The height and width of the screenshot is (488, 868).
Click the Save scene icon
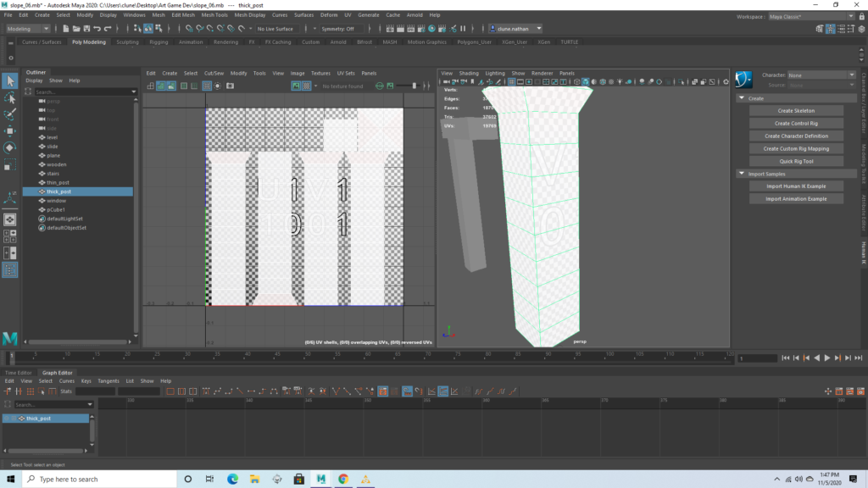pos(85,29)
